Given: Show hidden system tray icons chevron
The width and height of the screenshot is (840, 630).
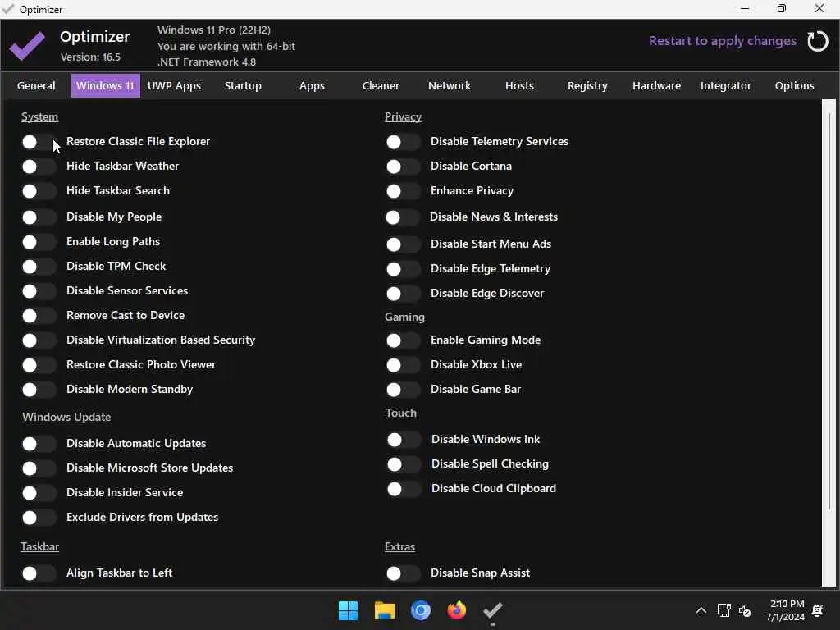Looking at the screenshot, I should 701,610.
